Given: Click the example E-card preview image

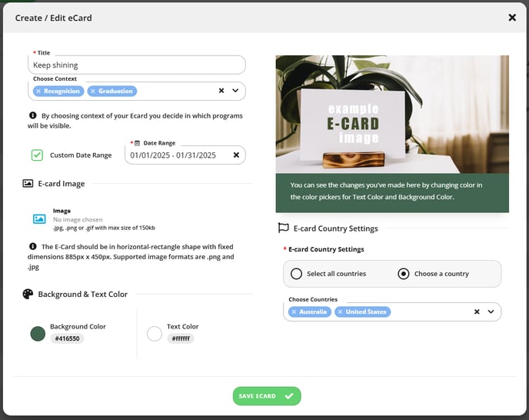Looking at the screenshot, I should pos(392,114).
